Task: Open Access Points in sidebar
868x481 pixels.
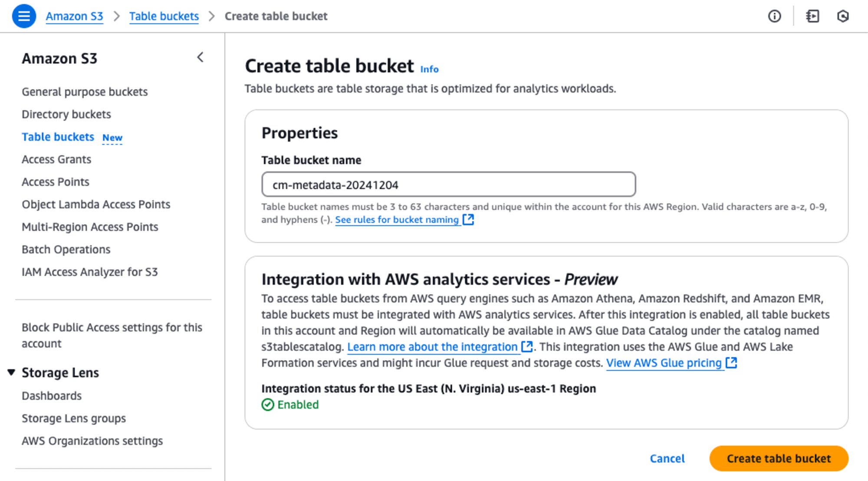Action: coord(56,182)
